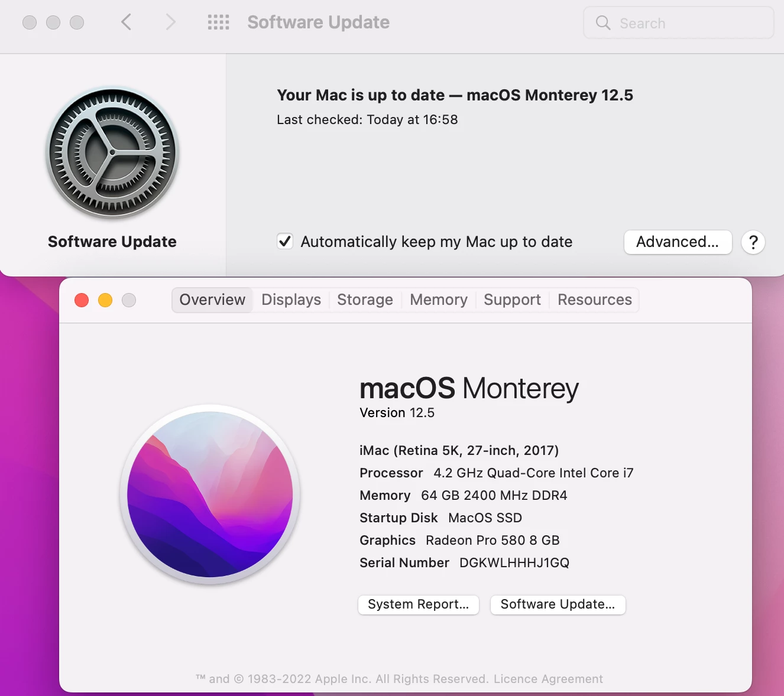Viewport: 784px width, 696px height.
Task: Click the Processor 4.2 GHz Quad-Core Intel Core i7 value
Action: [533, 473]
